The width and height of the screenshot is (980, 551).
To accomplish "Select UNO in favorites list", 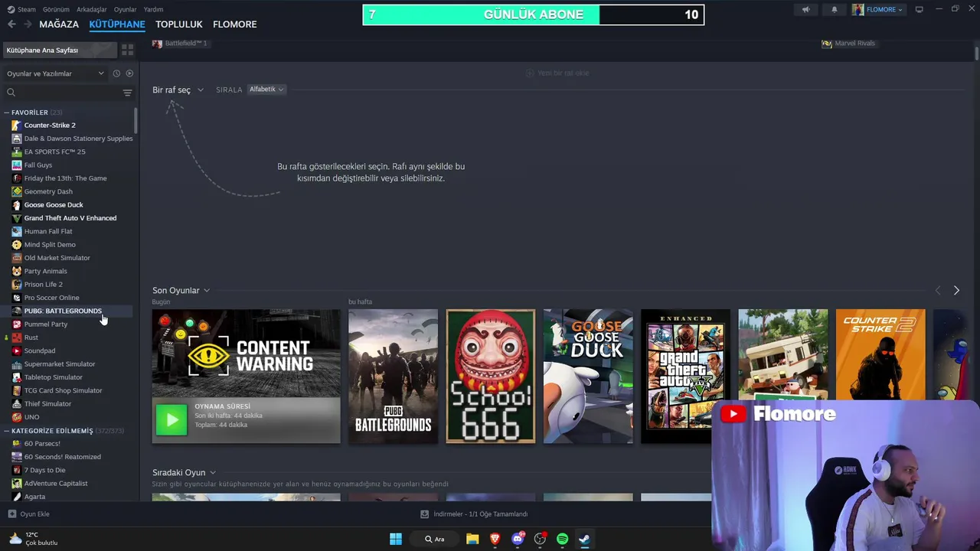I will click(31, 417).
